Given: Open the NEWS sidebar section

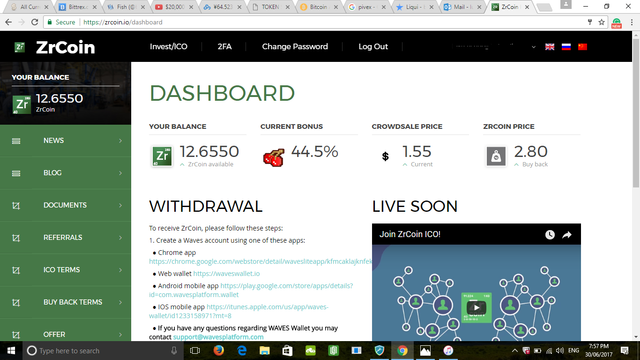Looking at the screenshot, I should (x=65, y=140).
